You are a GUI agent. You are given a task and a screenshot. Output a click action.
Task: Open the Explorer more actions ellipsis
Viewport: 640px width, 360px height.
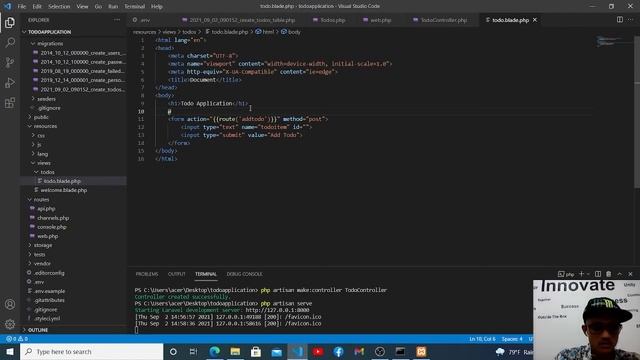click(x=117, y=20)
